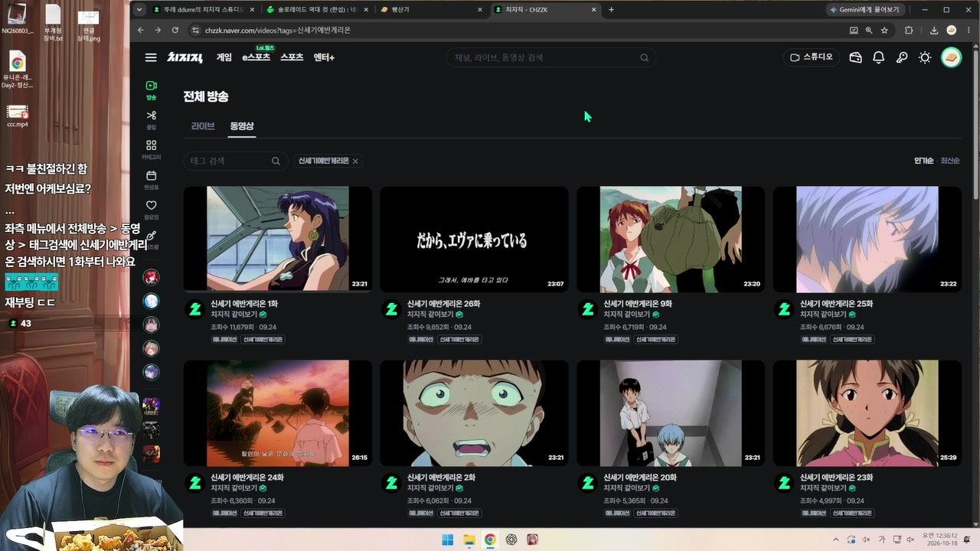Open the 팔로잉 heart icon in the sidebar
The width and height of the screenshot is (980, 551).
tap(152, 209)
